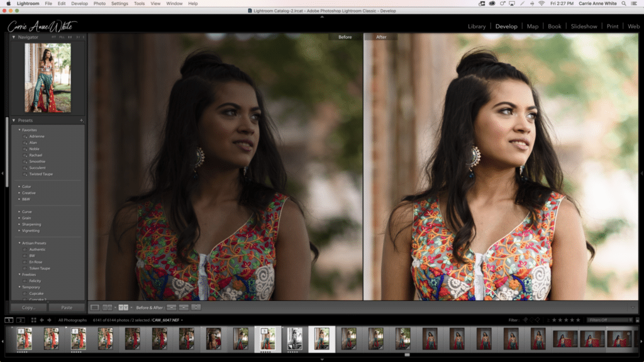Expand the Color preset group
This screenshot has height=362, width=644.
click(x=19, y=186)
